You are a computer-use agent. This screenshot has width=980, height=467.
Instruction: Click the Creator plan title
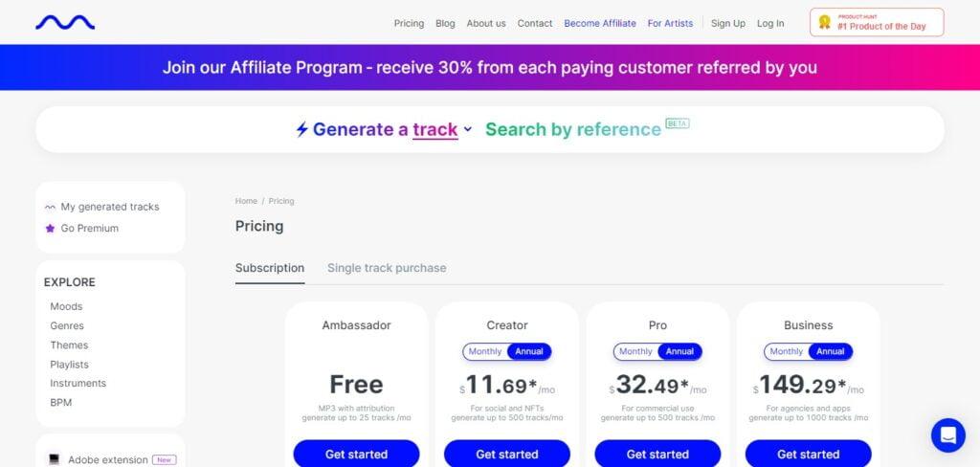(507, 325)
